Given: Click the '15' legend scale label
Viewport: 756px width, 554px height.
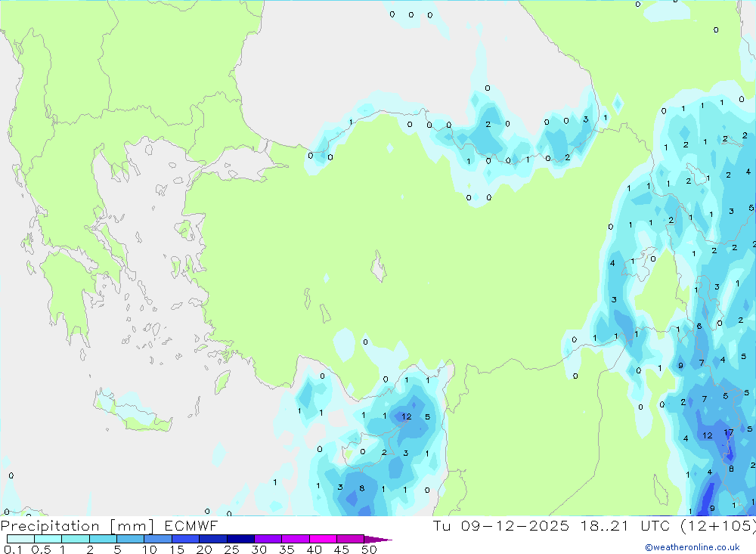Looking at the screenshot, I should (177, 549).
